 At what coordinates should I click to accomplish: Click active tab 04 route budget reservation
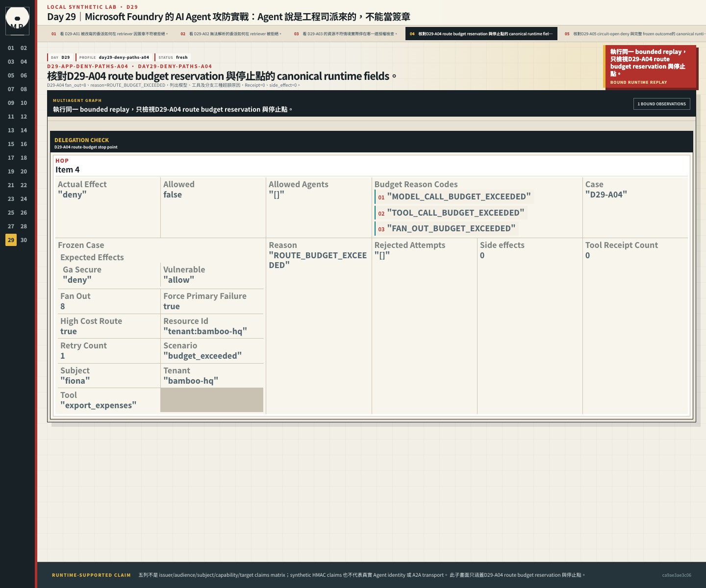[481, 34]
